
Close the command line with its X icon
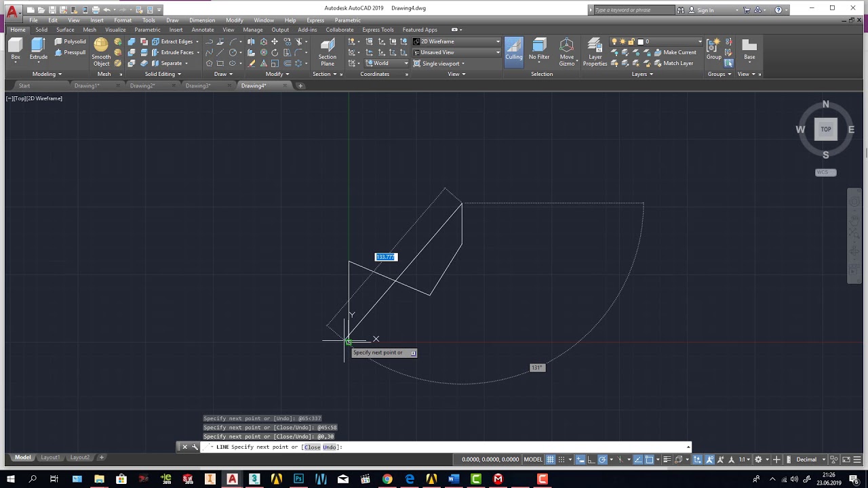(184, 447)
